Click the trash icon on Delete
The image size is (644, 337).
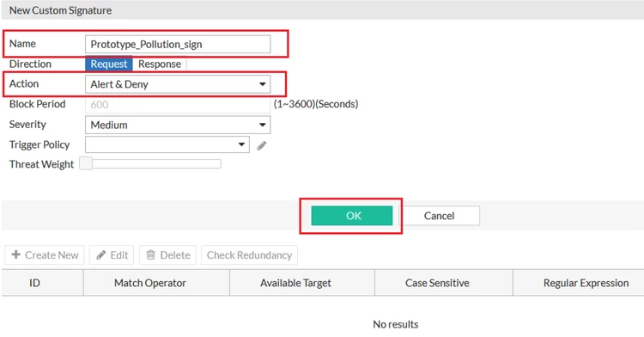coord(151,255)
